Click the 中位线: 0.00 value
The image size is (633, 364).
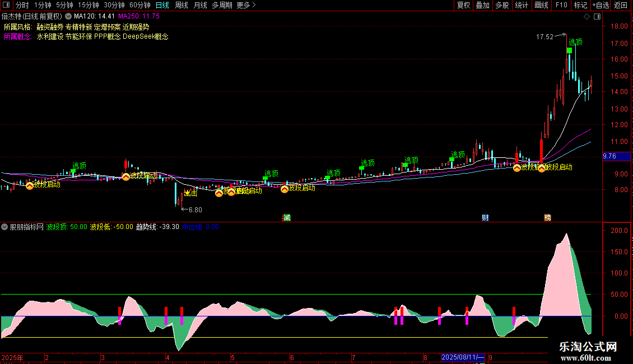(x=200, y=227)
